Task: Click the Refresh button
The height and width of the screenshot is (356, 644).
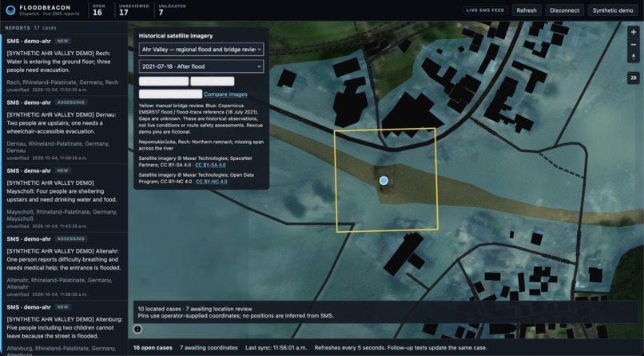Action: pos(526,10)
